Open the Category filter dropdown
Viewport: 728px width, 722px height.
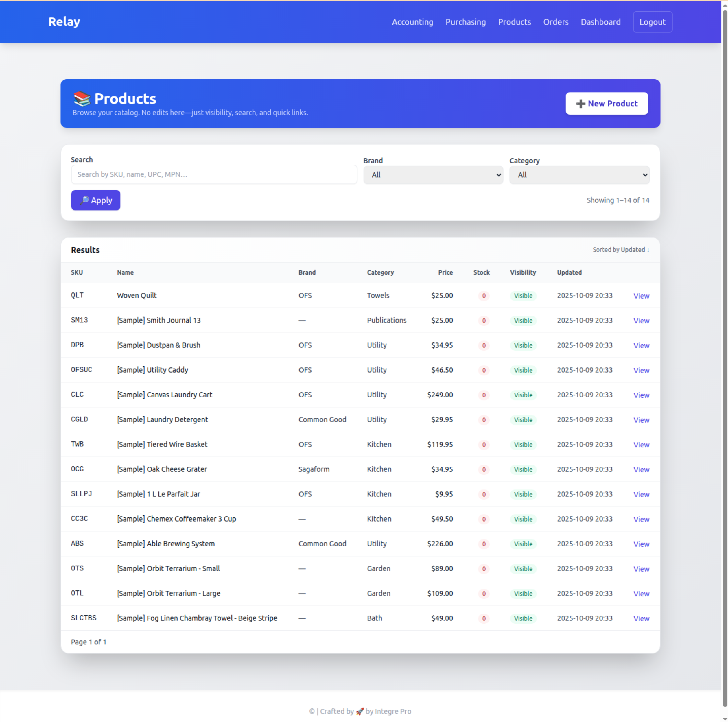pos(579,175)
